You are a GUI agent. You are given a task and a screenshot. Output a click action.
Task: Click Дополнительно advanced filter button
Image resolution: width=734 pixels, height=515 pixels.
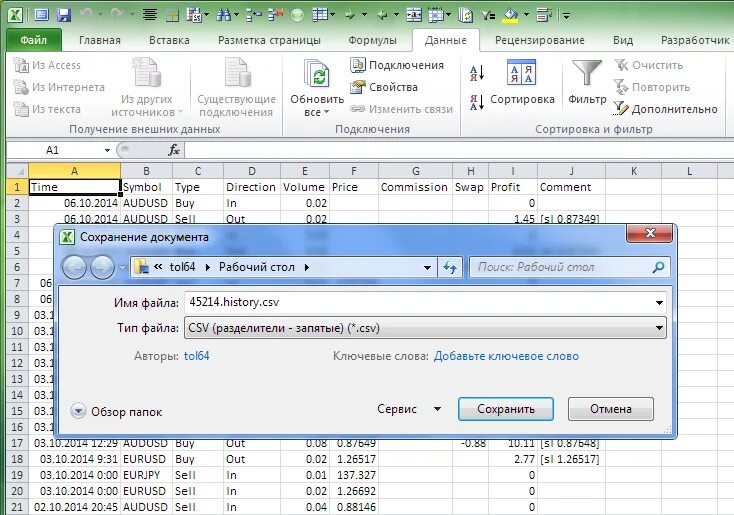pyautogui.click(x=666, y=109)
